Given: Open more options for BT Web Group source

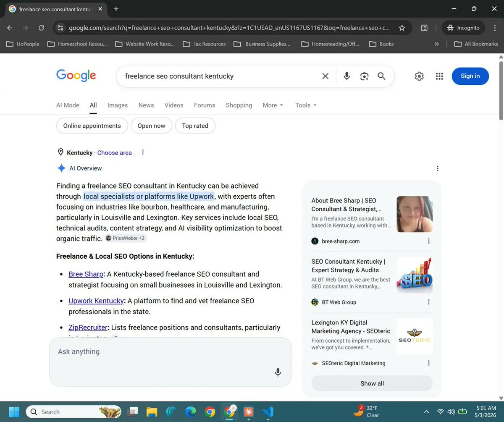Looking at the screenshot, I should click(429, 302).
